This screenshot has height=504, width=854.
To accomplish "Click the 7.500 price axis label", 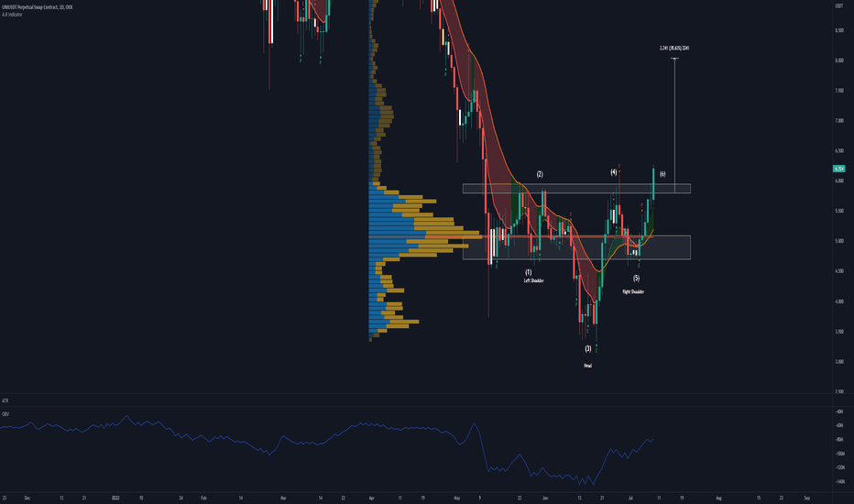I will click(838, 91).
